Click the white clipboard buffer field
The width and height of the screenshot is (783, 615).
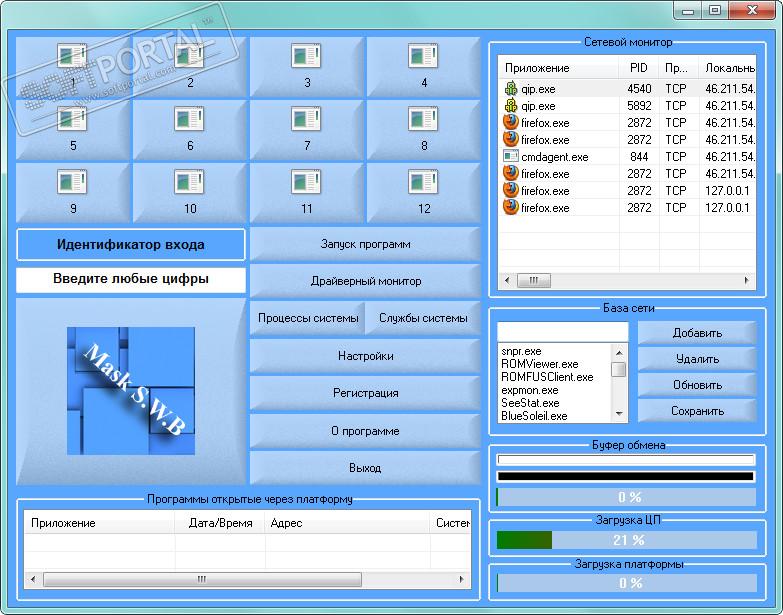click(x=626, y=460)
